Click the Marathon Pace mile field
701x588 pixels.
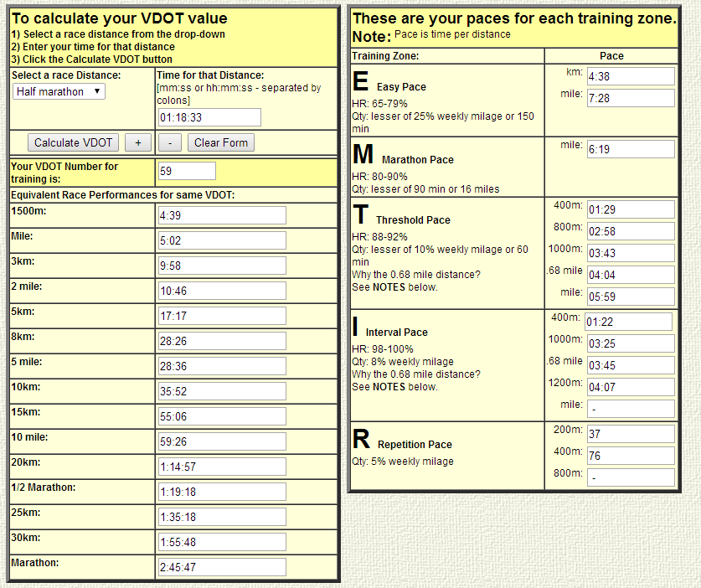click(x=630, y=149)
